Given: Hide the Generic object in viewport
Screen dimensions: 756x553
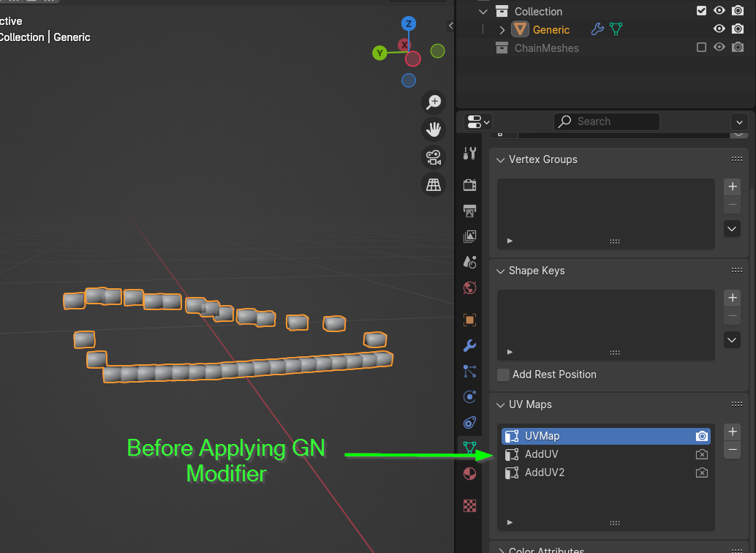Looking at the screenshot, I should (x=719, y=29).
